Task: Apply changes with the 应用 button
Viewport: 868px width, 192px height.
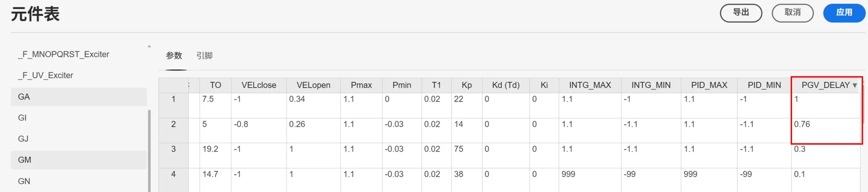Action: pyautogui.click(x=844, y=13)
